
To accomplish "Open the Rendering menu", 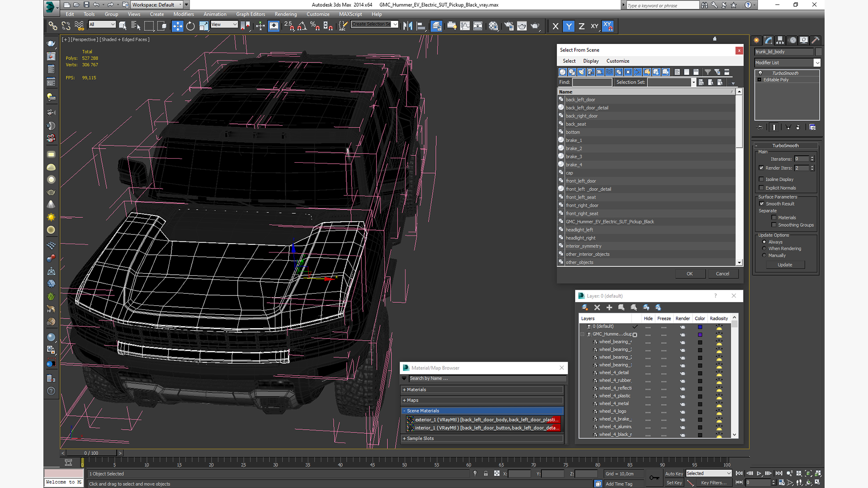I will (x=286, y=14).
